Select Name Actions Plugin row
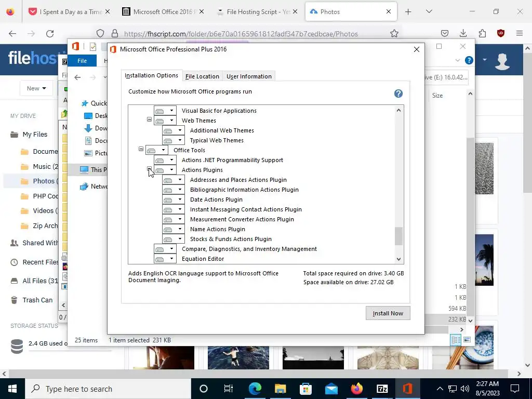Image resolution: width=532 pixels, height=399 pixels. click(x=218, y=229)
